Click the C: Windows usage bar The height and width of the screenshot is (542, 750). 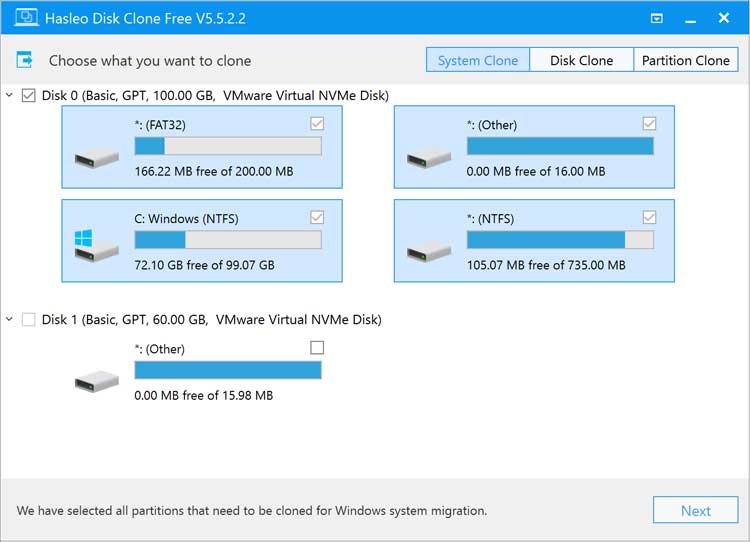pos(228,240)
